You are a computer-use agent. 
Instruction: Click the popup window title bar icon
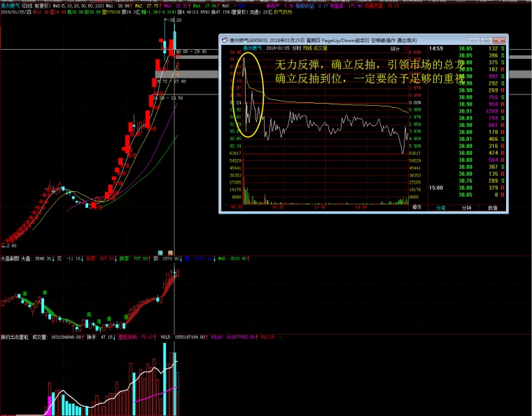(224, 41)
